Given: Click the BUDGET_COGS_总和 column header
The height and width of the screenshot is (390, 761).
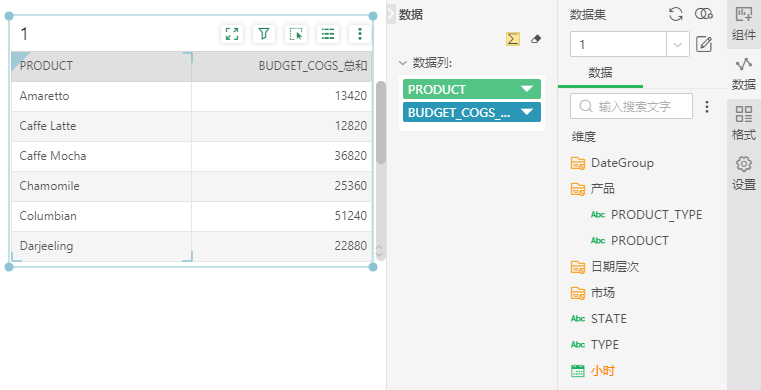Looking at the screenshot, I should [281, 66].
